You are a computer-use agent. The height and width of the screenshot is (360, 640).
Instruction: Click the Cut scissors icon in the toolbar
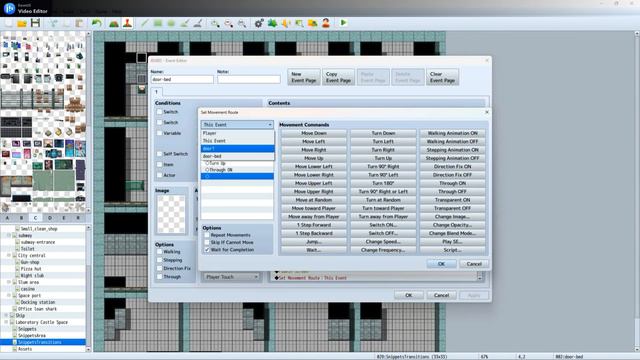[x=54, y=23]
